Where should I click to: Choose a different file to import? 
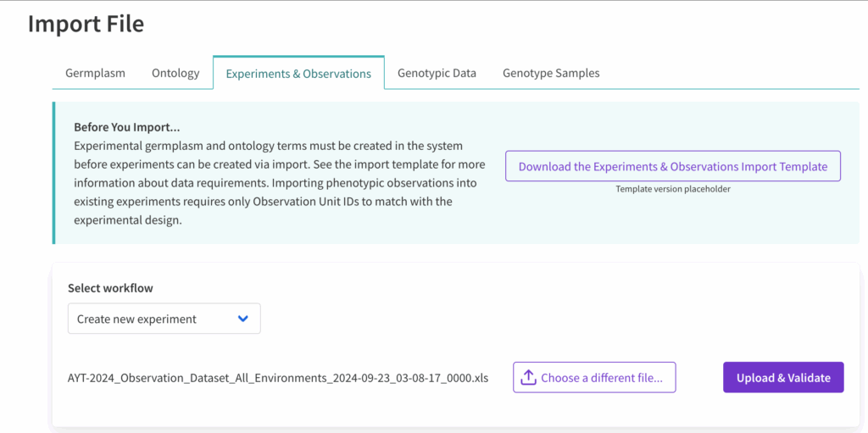click(594, 378)
